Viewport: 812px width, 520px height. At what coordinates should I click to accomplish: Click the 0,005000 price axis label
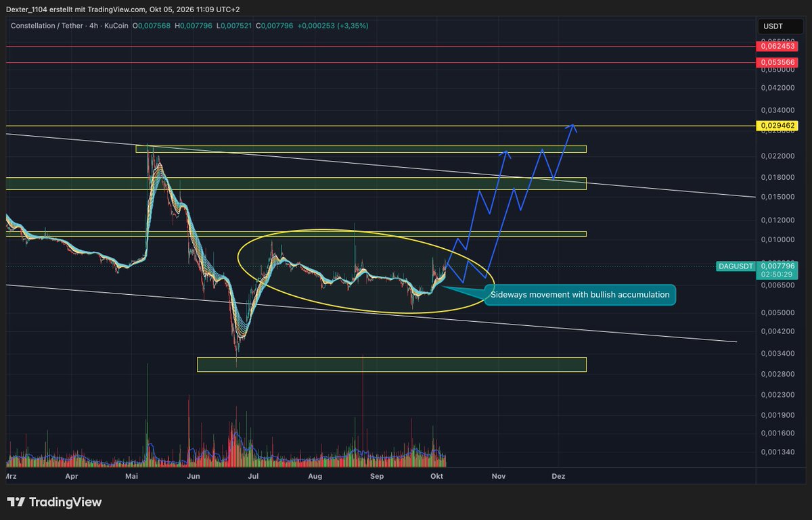(777, 314)
